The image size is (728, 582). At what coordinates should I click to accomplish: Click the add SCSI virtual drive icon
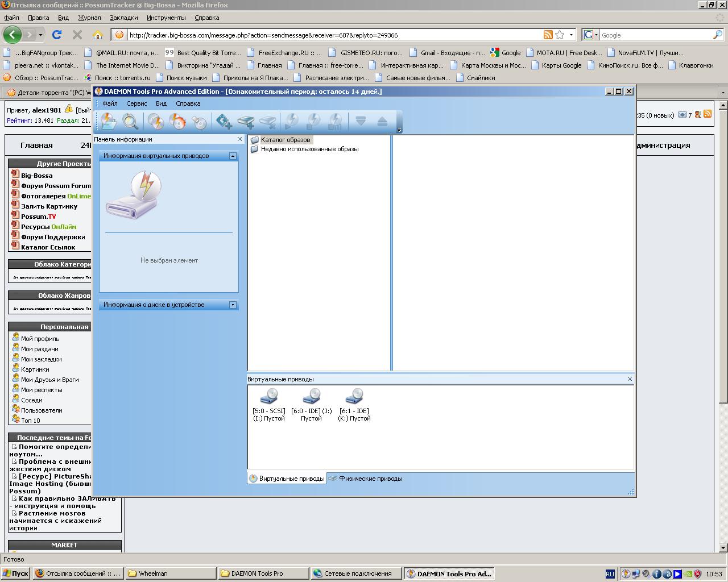click(x=224, y=121)
